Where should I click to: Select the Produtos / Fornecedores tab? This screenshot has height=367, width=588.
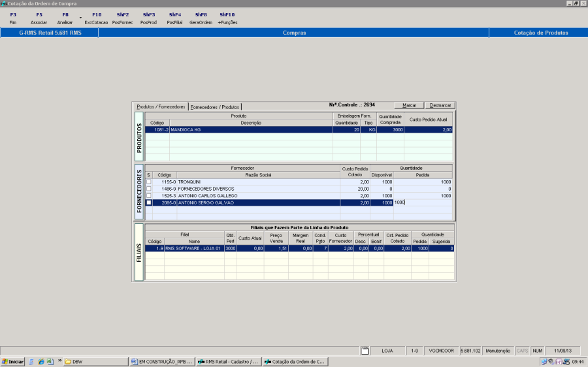[161, 106]
